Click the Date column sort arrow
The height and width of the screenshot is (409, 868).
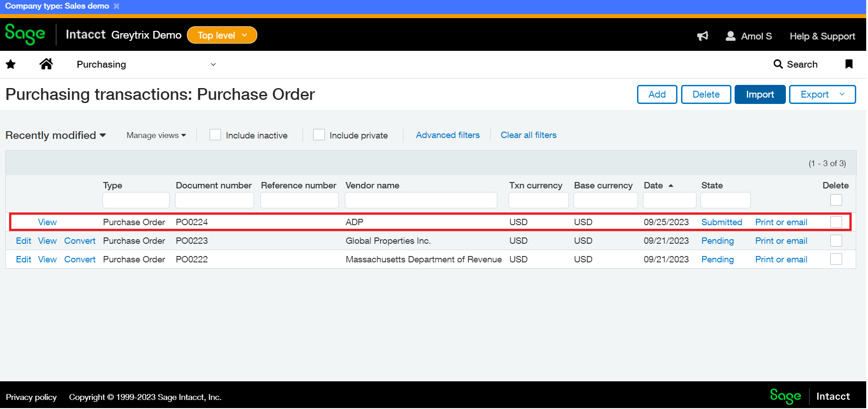click(x=671, y=186)
